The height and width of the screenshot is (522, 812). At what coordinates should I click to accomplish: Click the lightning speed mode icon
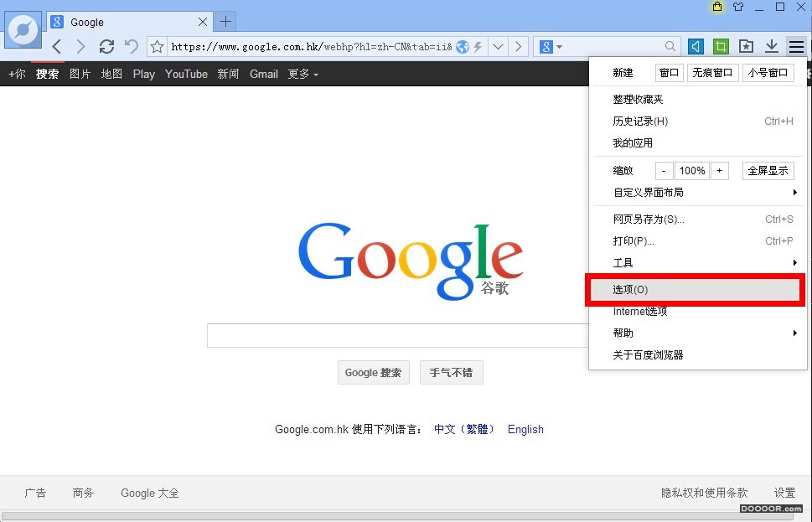click(x=478, y=47)
